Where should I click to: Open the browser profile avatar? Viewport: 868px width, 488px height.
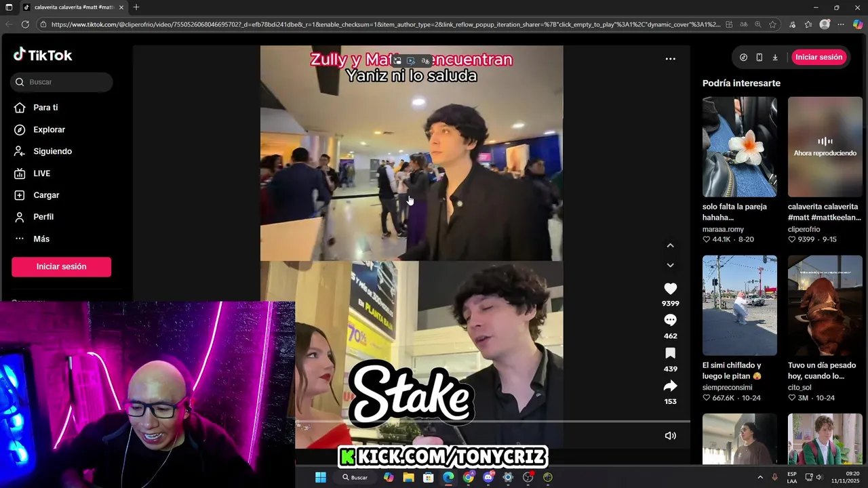(x=825, y=24)
